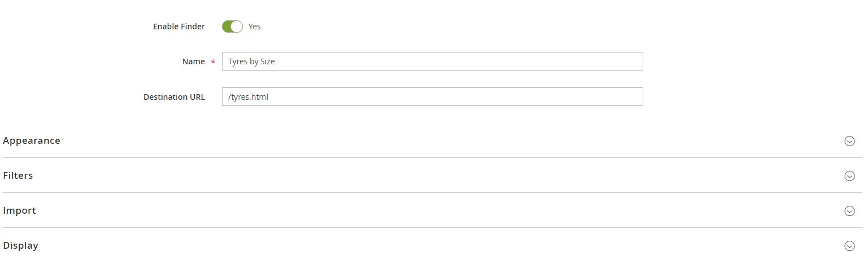Screen dimensions: 868x260
Task: Click the red required asterisk beside Name
Action: click(x=213, y=62)
